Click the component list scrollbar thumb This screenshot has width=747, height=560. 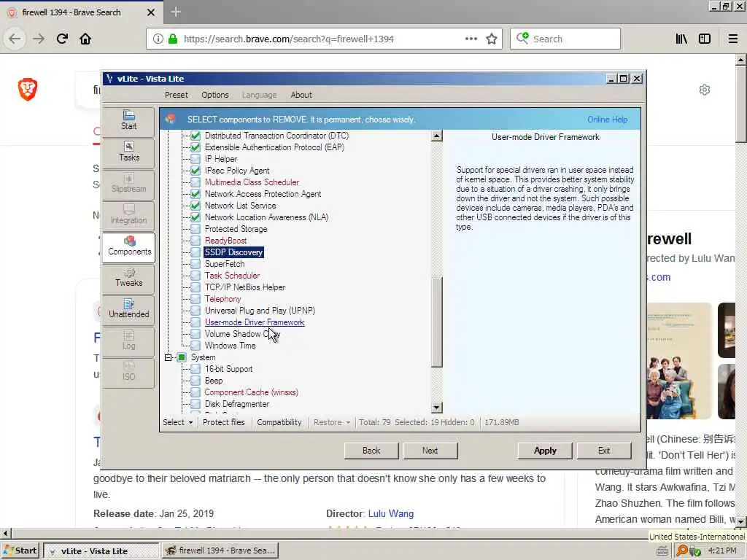[436, 322]
